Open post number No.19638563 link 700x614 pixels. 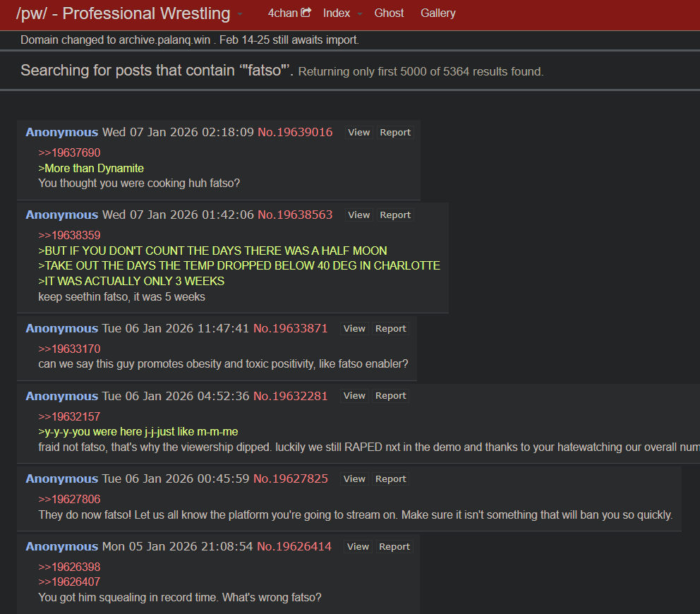click(295, 215)
